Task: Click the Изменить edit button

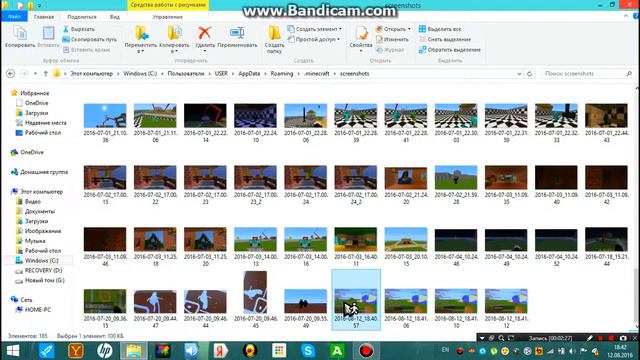Action: (392, 40)
